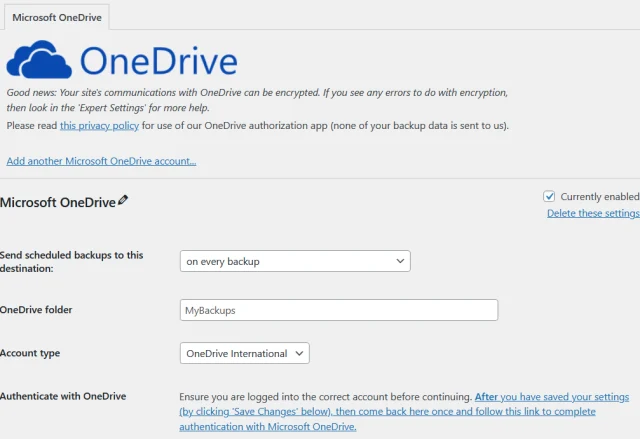640x439 pixels.
Task: Switch to the Microsoft OneDrive tab
Action: [x=55, y=17]
